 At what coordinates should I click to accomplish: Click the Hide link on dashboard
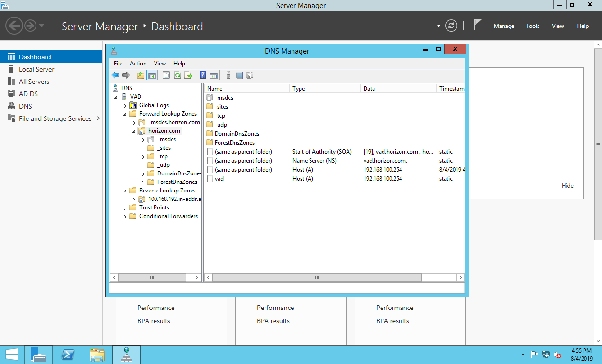pyautogui.click(x=567, y=186)
